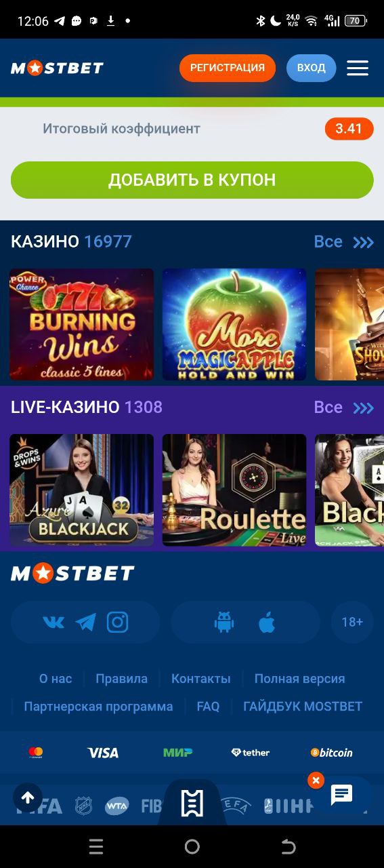Launch the Burning Wins slot thumbnail
This screenshot has width=384, height=868.
tap(81, 324)
